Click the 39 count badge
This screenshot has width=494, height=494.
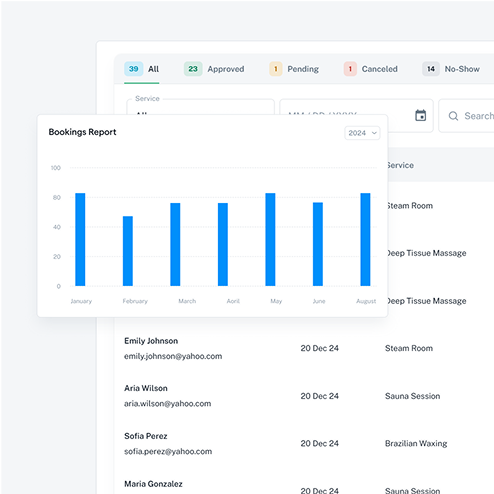[x=134, y=69]
